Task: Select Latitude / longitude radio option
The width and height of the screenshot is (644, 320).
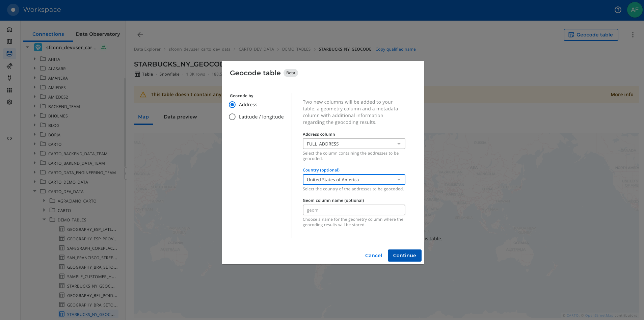Action: [x=232, y=117]
